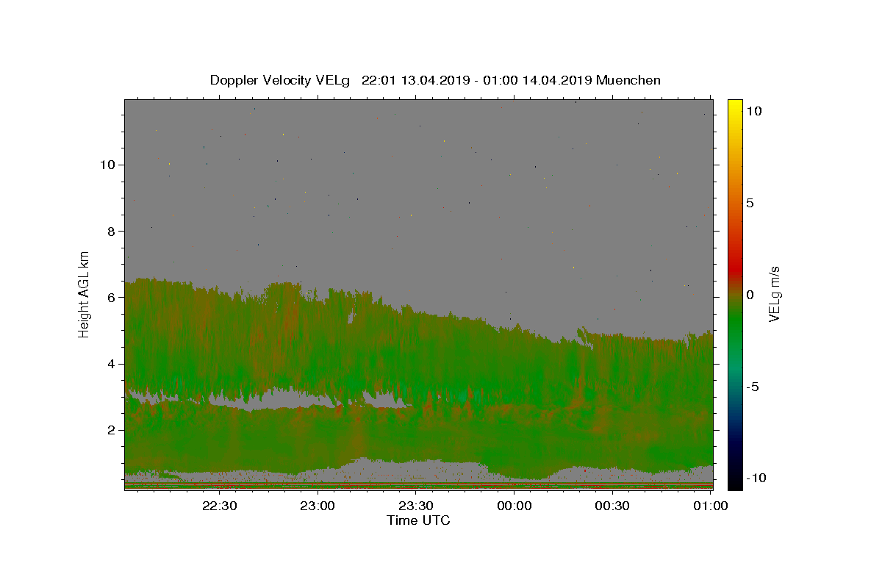Click the 23:00 time tick label

click(318, 506)
